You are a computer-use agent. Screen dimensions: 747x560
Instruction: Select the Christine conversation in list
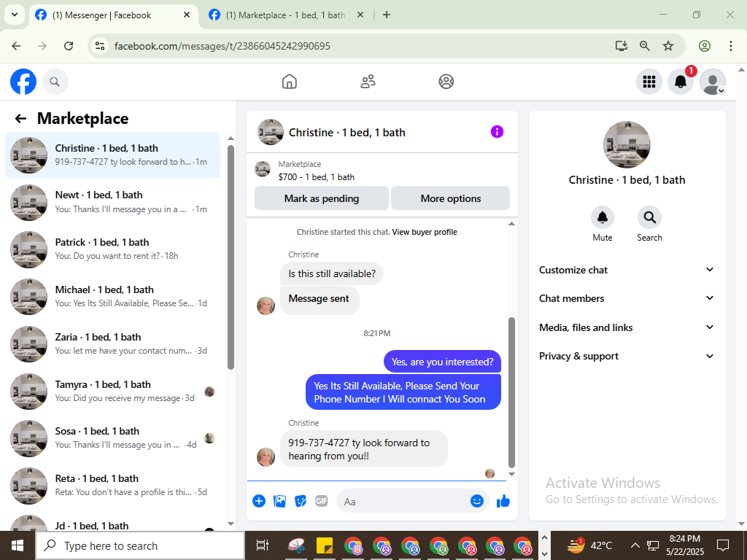click(113, 155)
